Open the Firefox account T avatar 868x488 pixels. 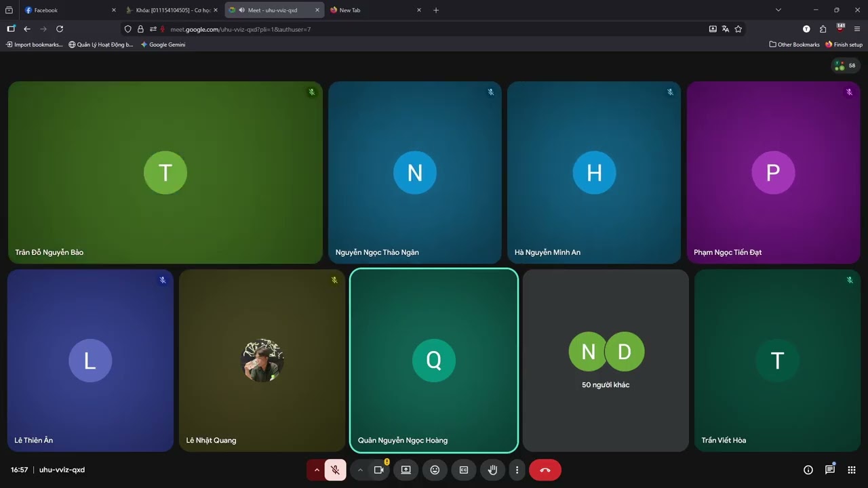(x=806, y=29)
